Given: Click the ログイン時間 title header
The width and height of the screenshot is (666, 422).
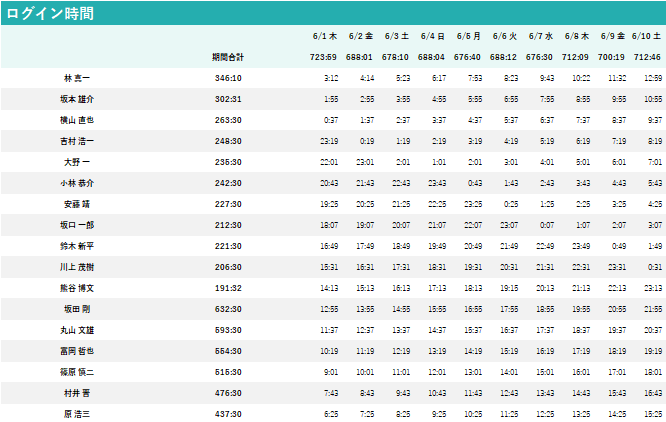Looking at the screenshot, I should [51, 13].
